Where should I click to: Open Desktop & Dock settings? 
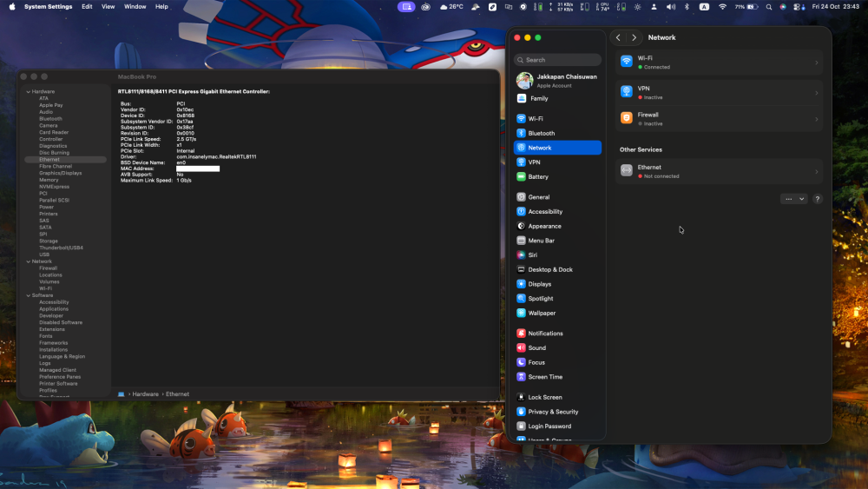(557, 270)
